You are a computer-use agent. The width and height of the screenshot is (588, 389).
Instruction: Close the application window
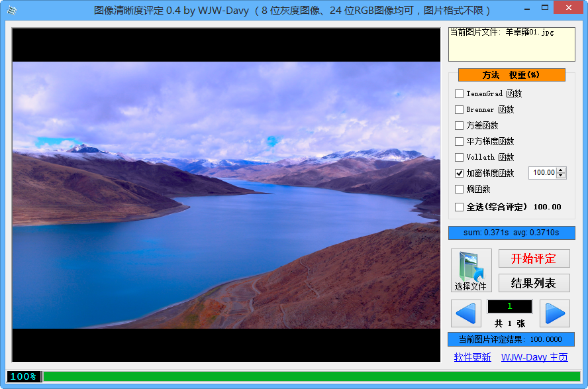(x=569, y=8)
